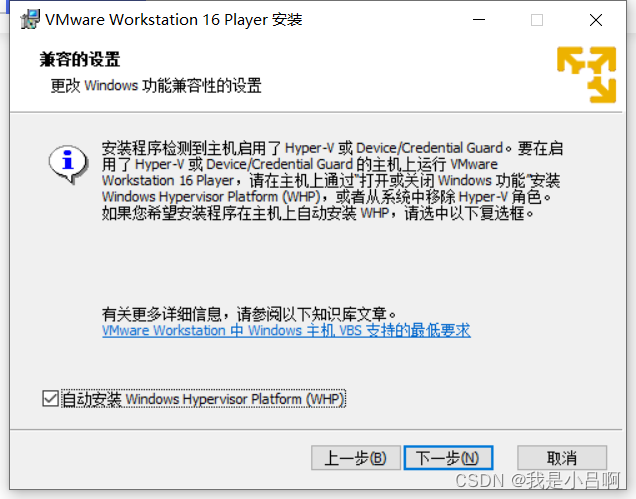Cancel installation with 取消 button
Image resolution: width=636 pixels, height=499 pixels.
[562, 458]
